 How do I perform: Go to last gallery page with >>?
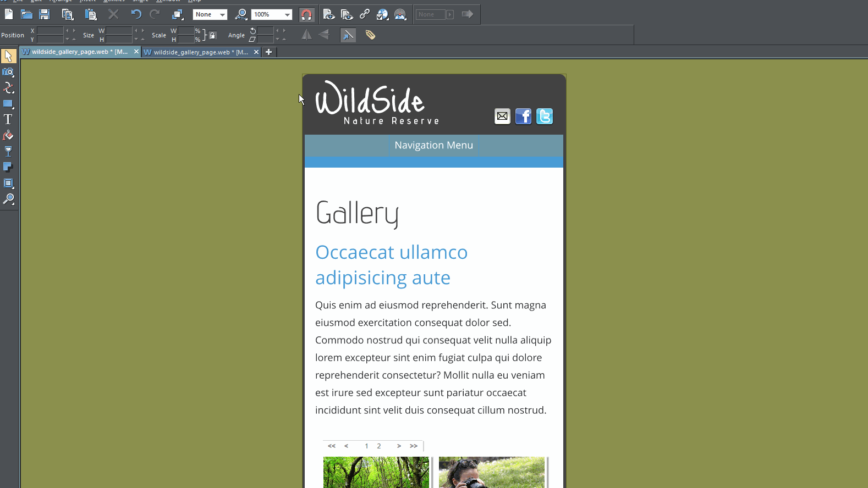(414, 446)
